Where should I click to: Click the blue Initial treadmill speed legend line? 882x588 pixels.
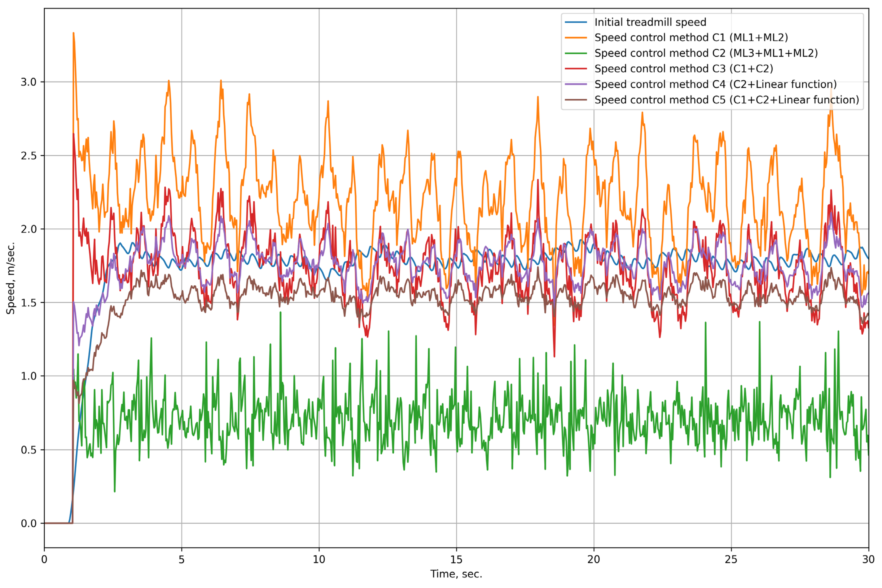coord(575,22)
